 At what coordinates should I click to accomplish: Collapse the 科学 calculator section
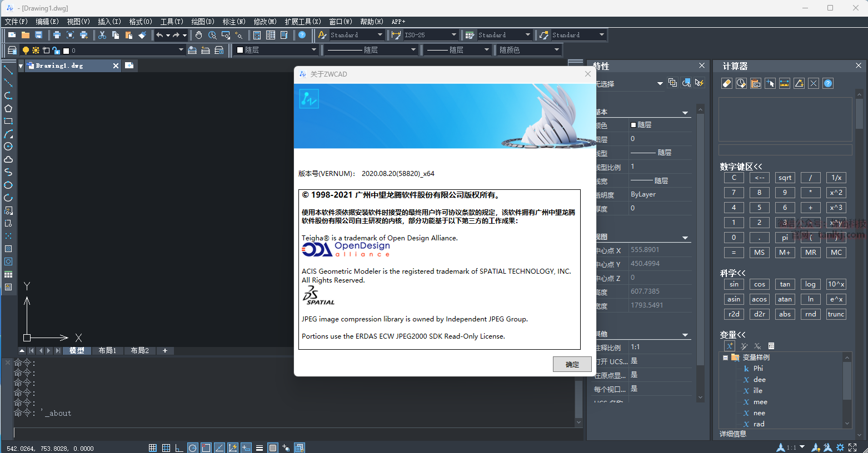coord(733,273)
